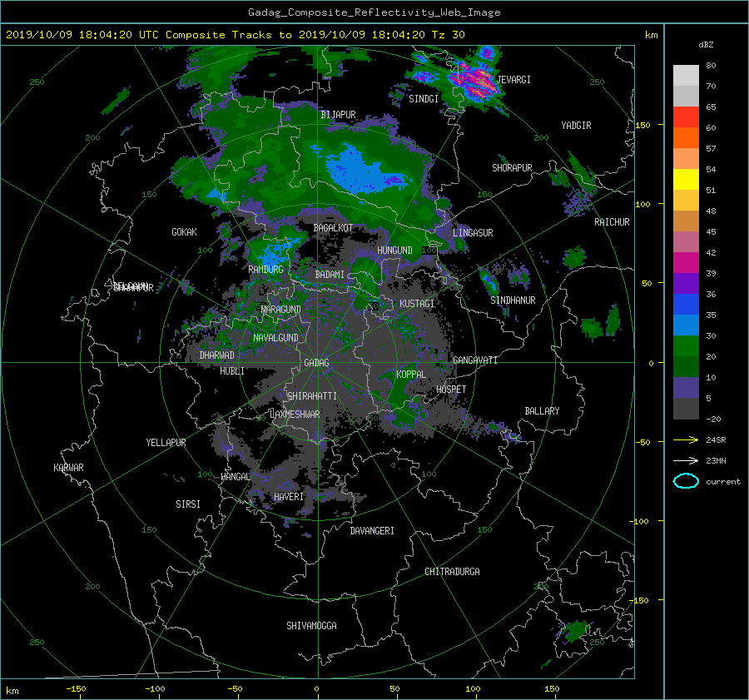Click the BALLARY town label
This screenshot has height=700, width=749.
coord(542,411)
